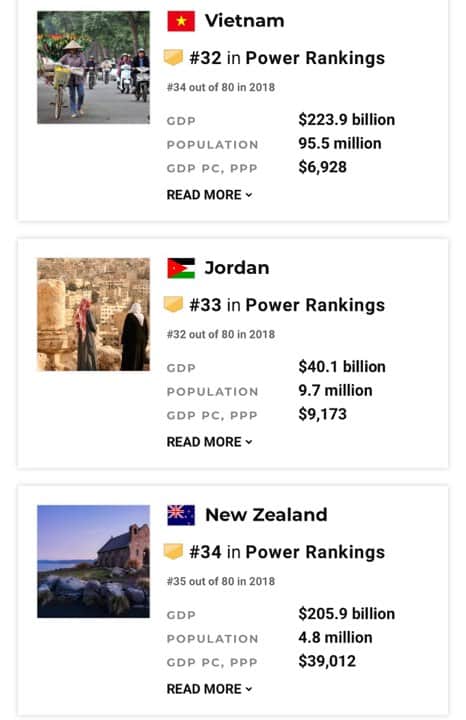Expand READ MORE under New Zealand
This screenshot has height=720, width=466.
coord(209,689)
